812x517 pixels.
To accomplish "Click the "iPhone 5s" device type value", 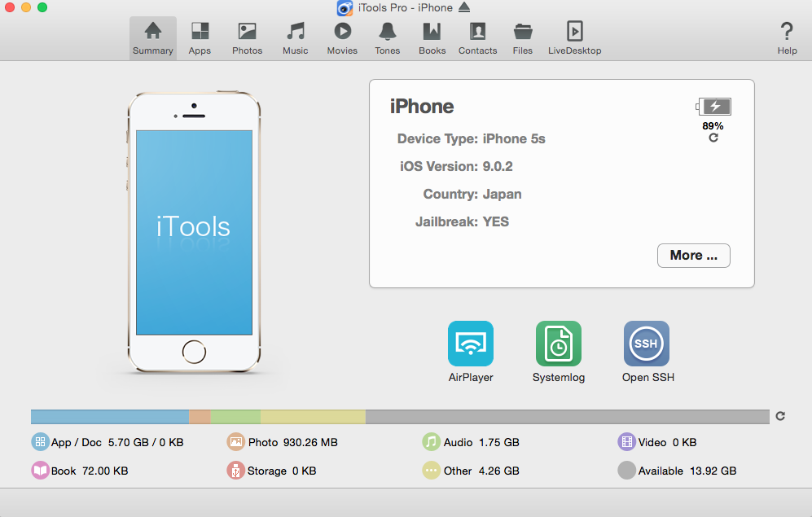I will [x=514, y=138].
